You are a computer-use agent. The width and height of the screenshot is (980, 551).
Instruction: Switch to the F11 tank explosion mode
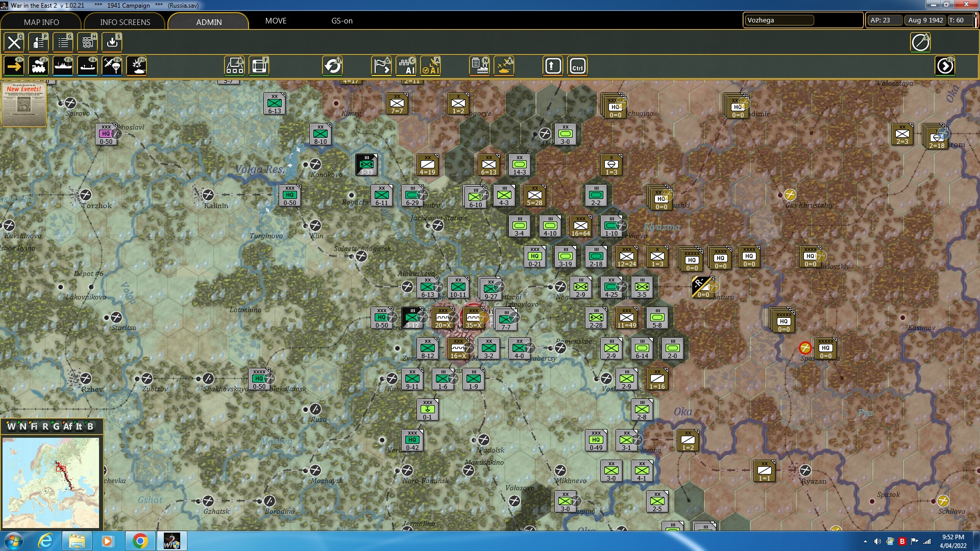click(136, 66)
